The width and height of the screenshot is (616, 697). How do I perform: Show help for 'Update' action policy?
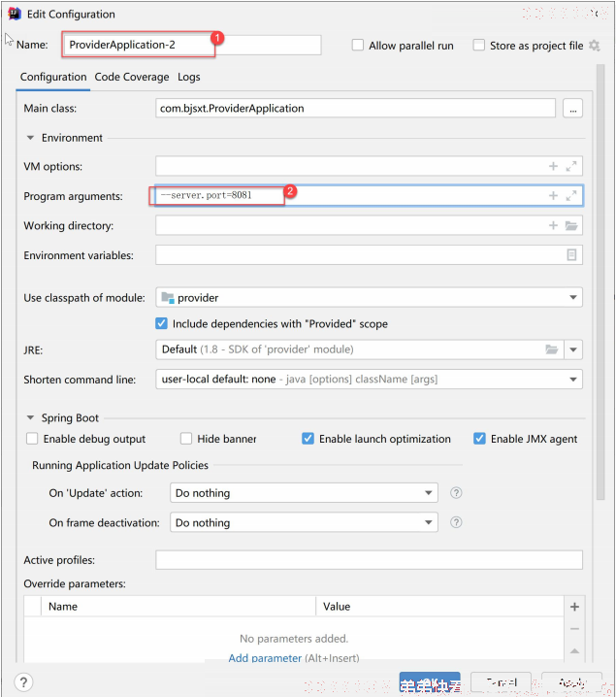[456, 492]
